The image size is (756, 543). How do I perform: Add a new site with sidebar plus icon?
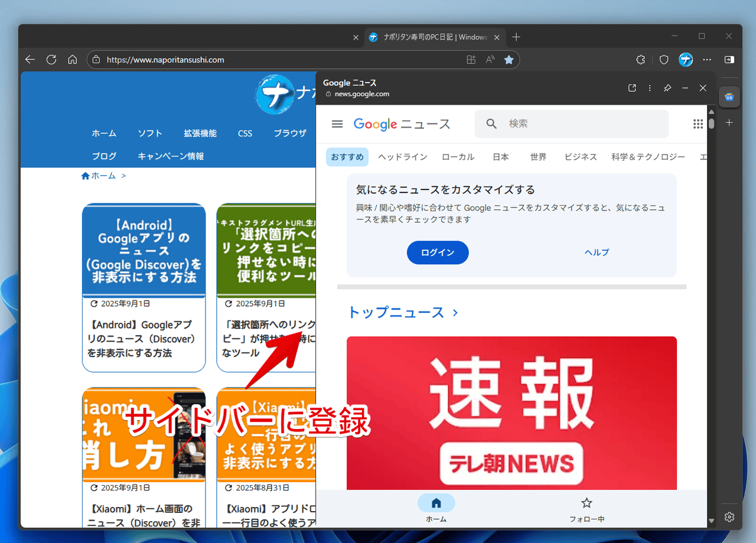click(x=729, y=123)
